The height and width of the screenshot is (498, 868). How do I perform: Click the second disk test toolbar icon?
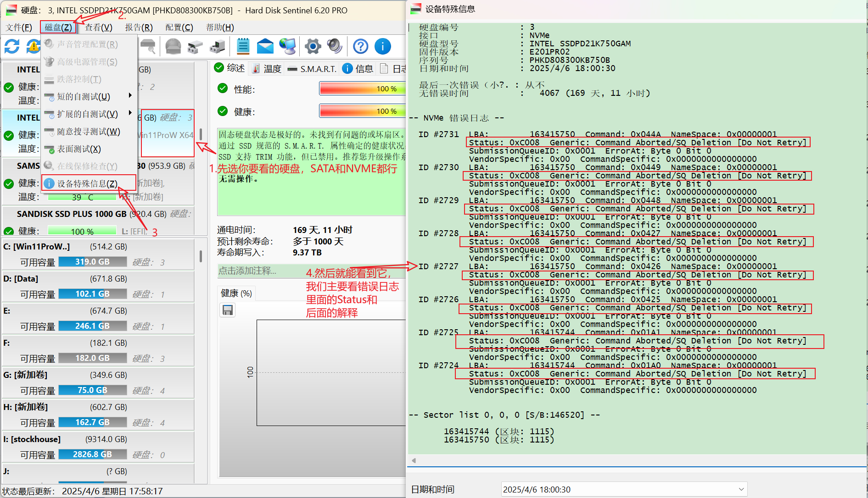coord(217,46)
